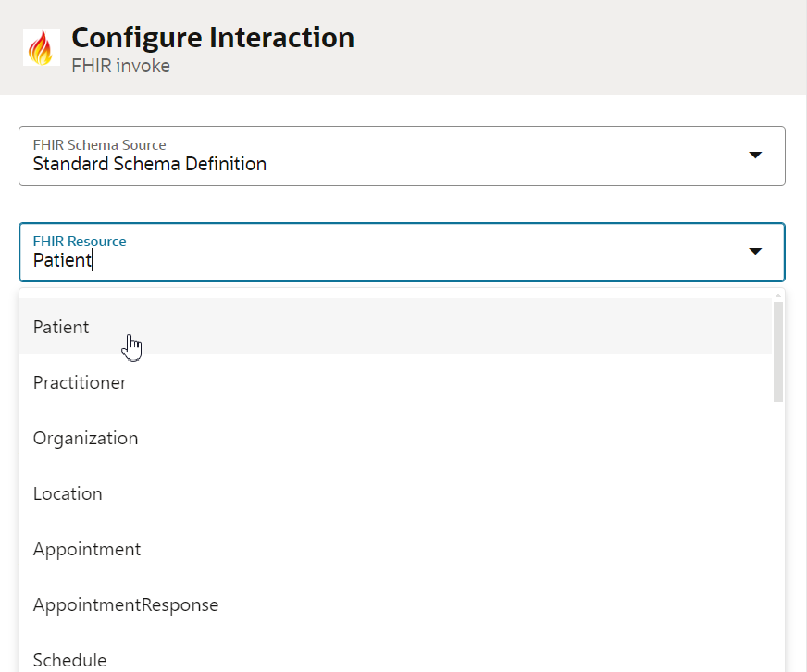Click the FHIR invoke subtitle text

120,67
